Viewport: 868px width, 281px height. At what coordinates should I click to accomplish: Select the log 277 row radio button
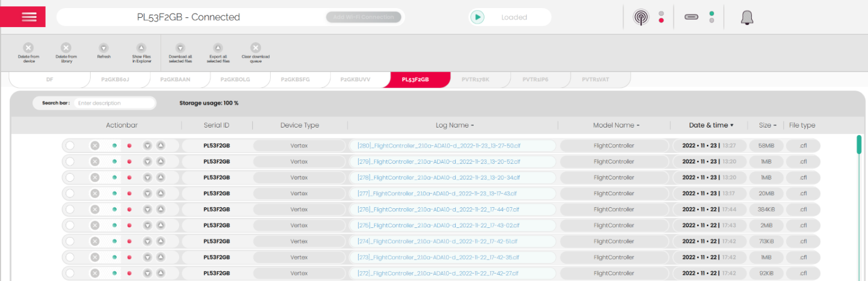[x=70, y=193]
